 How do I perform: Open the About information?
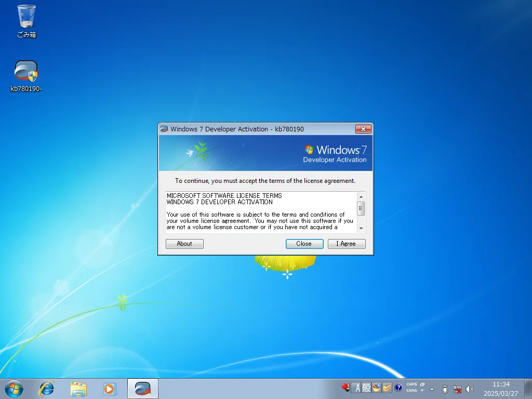(x=184, y=244)
